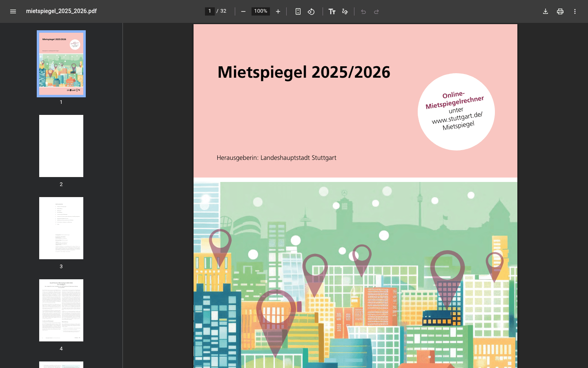This screenshot has height=368, width=588.
Task: Click the redo arrow icon
Action: click(x=376, y=11)
